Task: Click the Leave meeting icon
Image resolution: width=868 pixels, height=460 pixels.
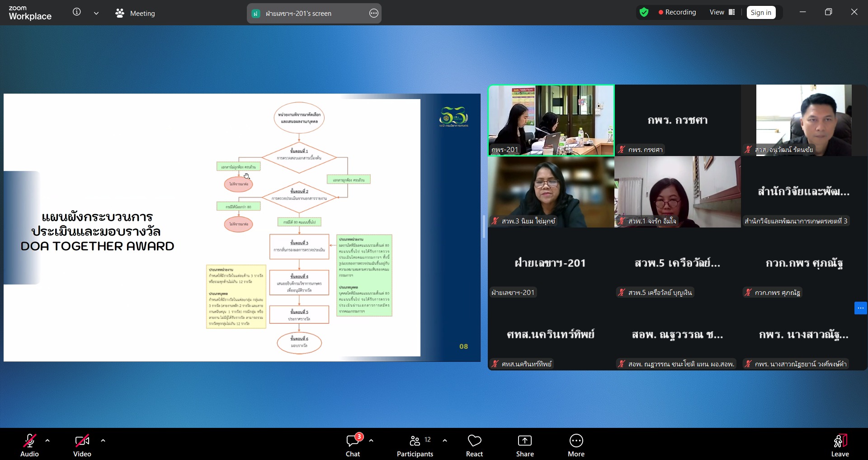Action: tap(840, 446)
